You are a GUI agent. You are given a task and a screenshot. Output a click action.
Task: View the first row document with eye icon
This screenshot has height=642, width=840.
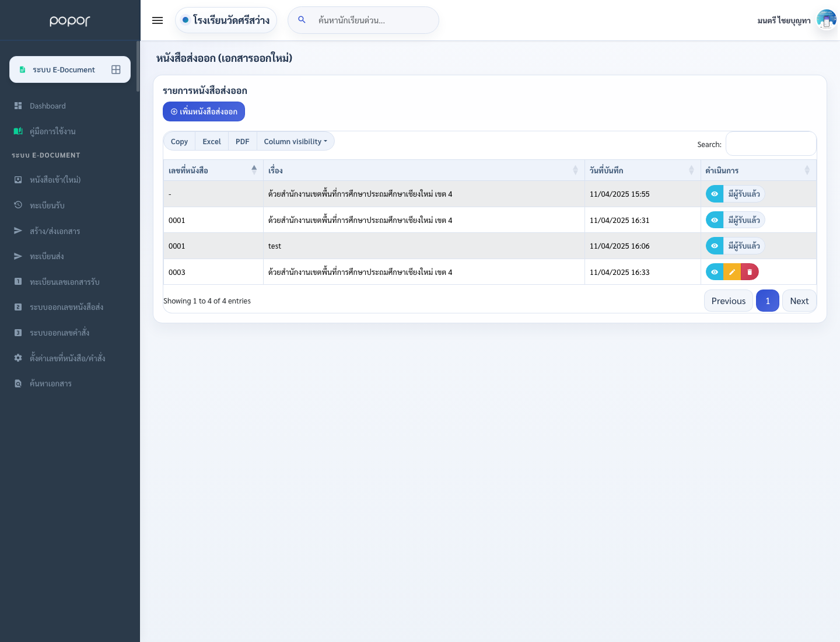pyautogui.click(x=715, y=194)
